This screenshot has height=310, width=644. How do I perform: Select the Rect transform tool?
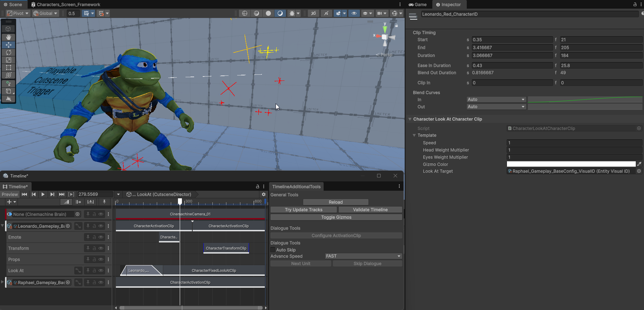pyautogui.click(x=9, y=68)
